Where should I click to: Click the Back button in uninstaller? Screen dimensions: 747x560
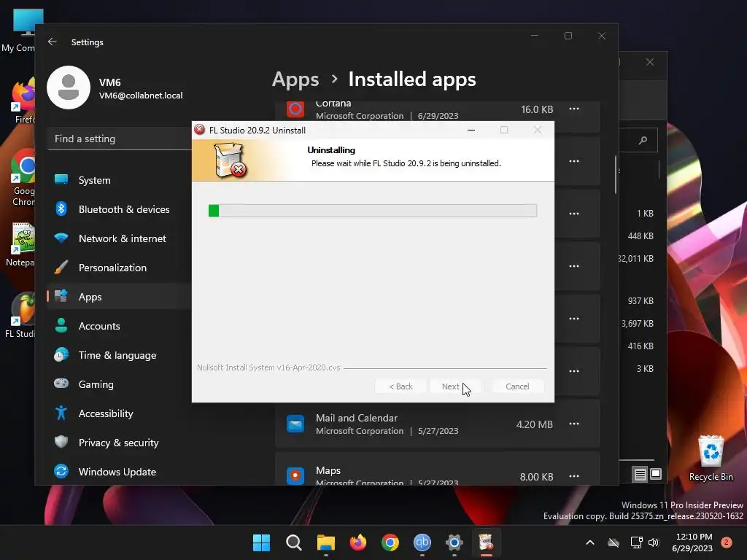400,386
